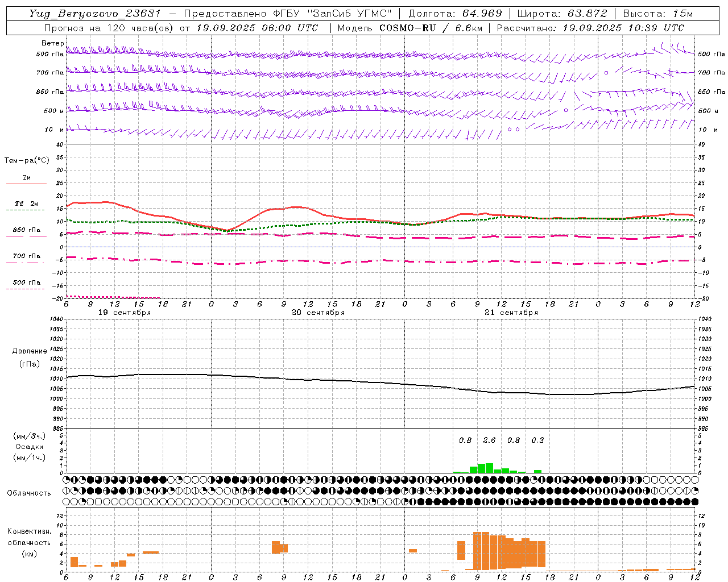Select the 500 гПа temperature legend entry
Viewport: 728px width, 582px height.
click(x=27, y=282)
